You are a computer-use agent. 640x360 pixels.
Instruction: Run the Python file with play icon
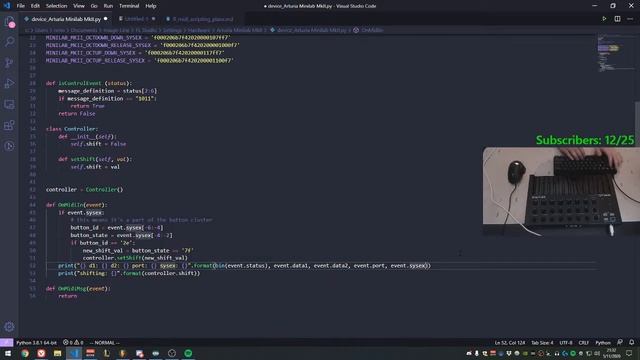(604, 19)
